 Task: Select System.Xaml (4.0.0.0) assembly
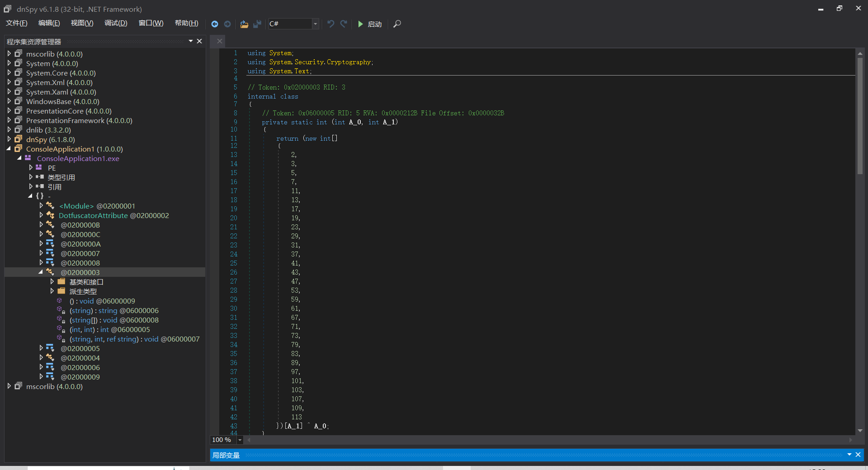(x=61, y=92)
